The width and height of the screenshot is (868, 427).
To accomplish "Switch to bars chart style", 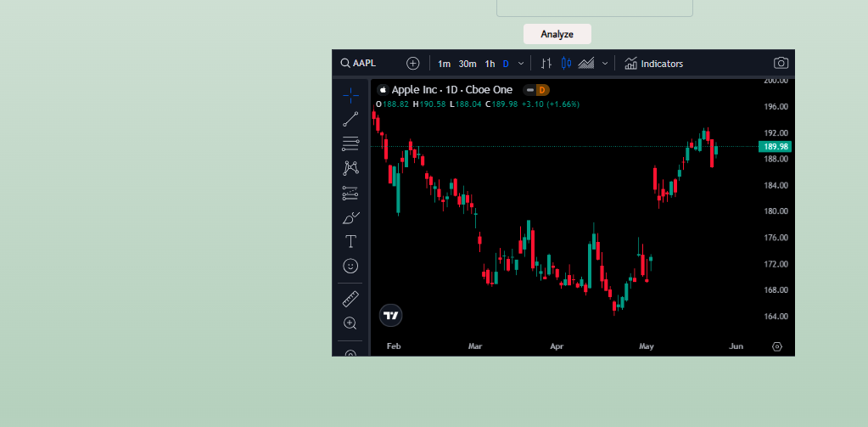I will click(546, 63).
